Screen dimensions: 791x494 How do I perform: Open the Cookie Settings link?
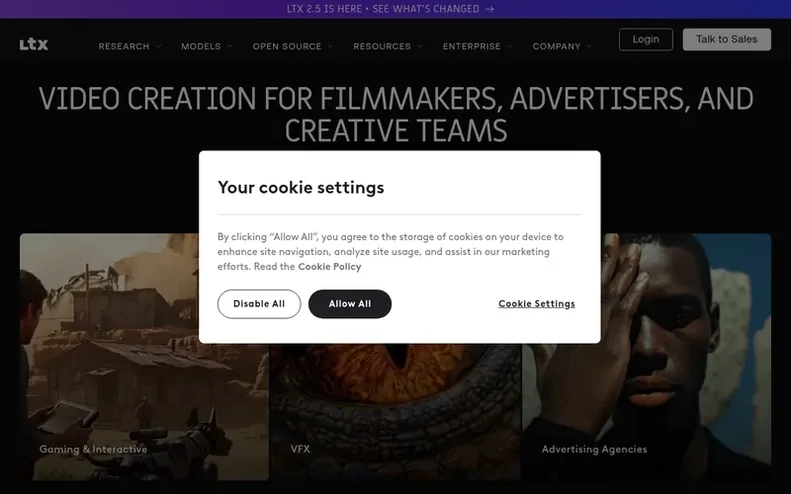[537, 304]
